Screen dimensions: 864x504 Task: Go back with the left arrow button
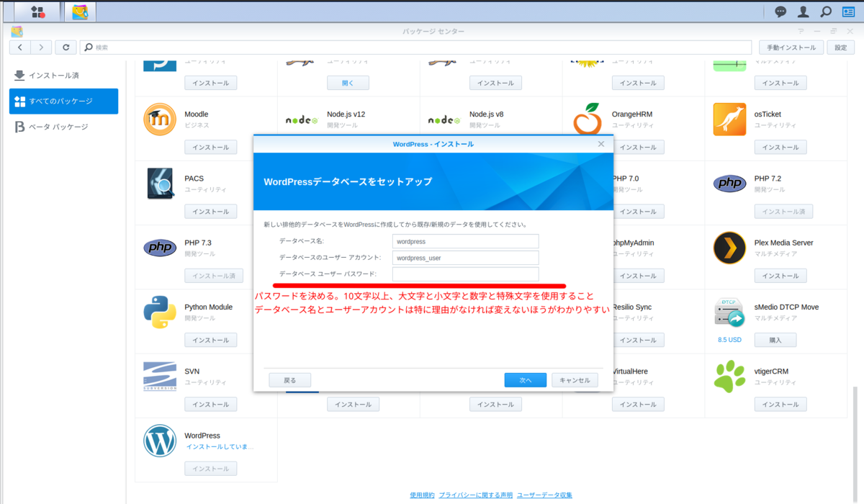20,47
